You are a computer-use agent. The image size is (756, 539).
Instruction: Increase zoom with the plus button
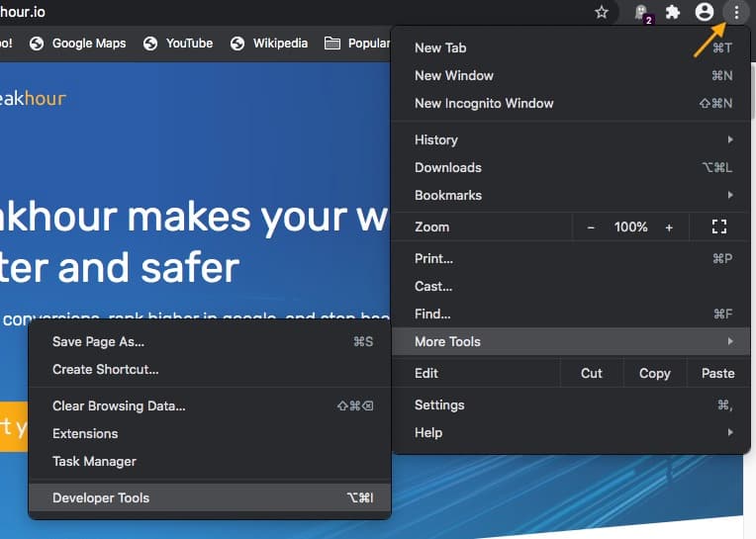(669, 227)
